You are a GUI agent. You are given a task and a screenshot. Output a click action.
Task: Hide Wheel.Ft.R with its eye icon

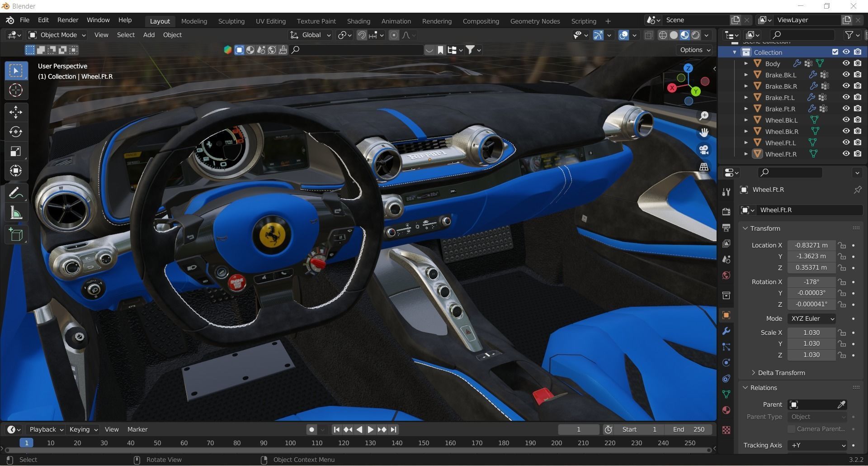846,154
